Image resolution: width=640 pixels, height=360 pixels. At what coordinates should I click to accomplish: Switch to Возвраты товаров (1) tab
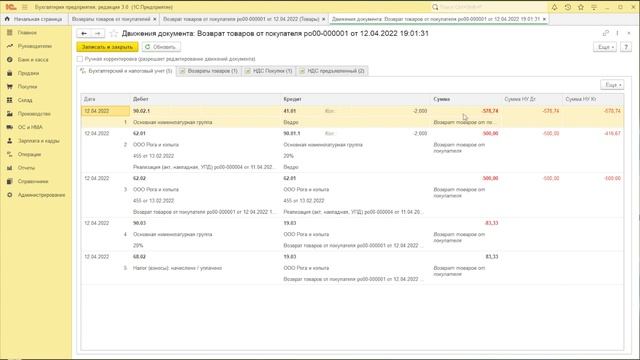coord(209,71)
